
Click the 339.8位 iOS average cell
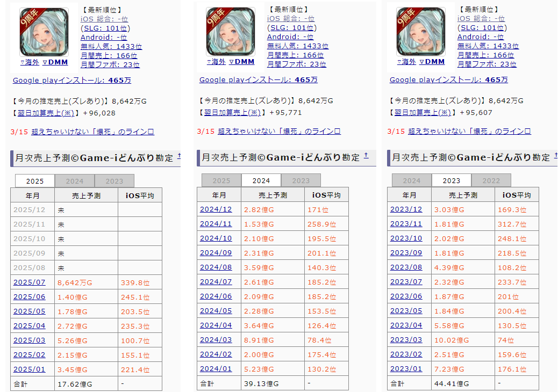[140, 282]
